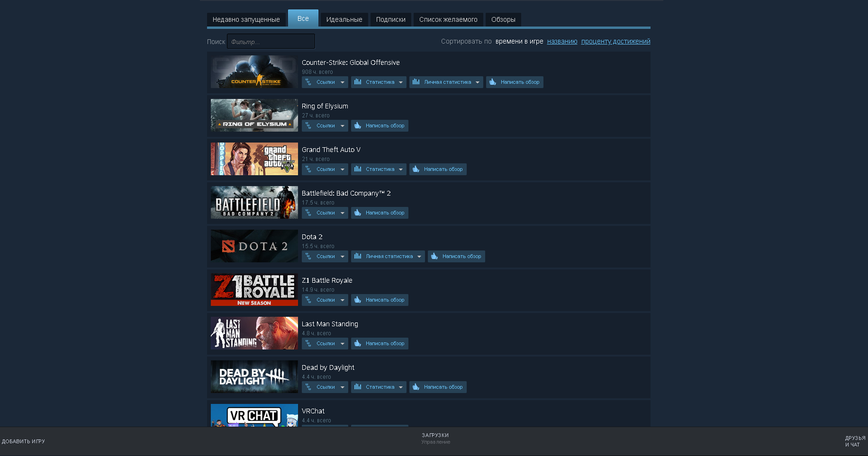Sort games by названию
This screenshot has width=868, height=456.
tap(562, 41)
